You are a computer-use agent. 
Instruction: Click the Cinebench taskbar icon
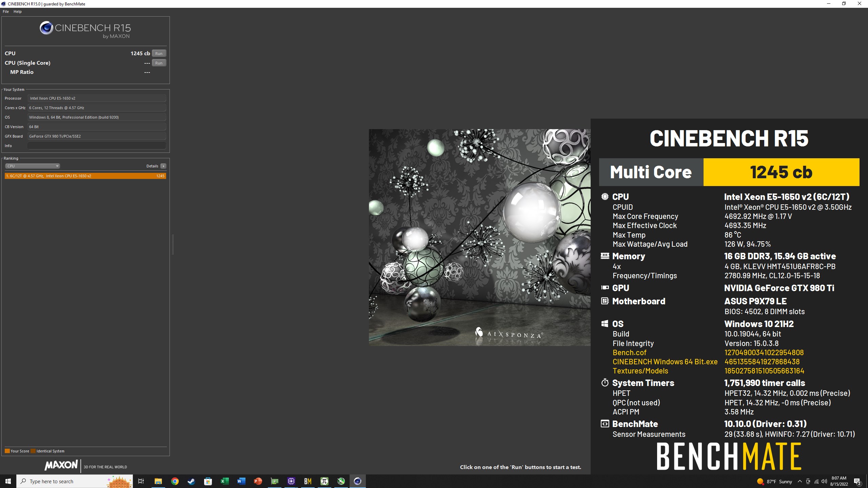tap(357, 481)
